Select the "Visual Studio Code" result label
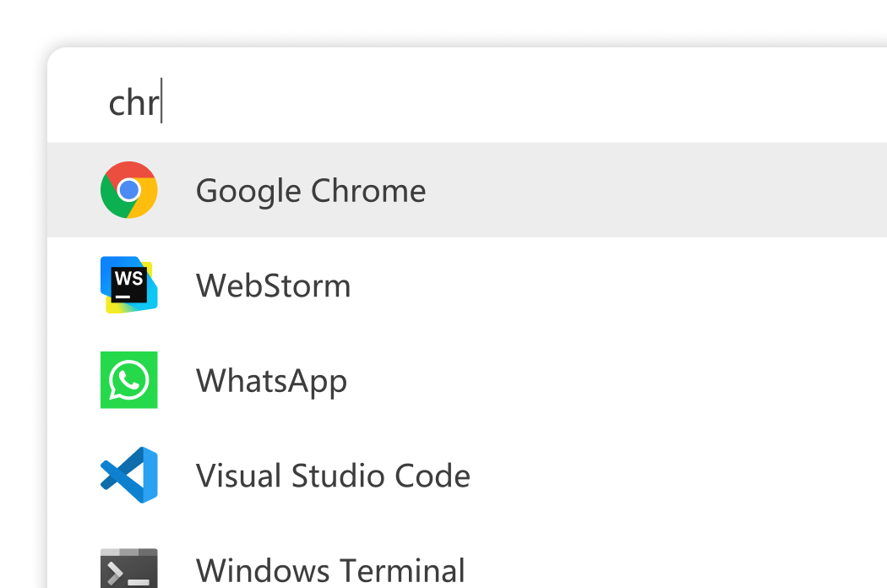 click(x=333, y=476)
